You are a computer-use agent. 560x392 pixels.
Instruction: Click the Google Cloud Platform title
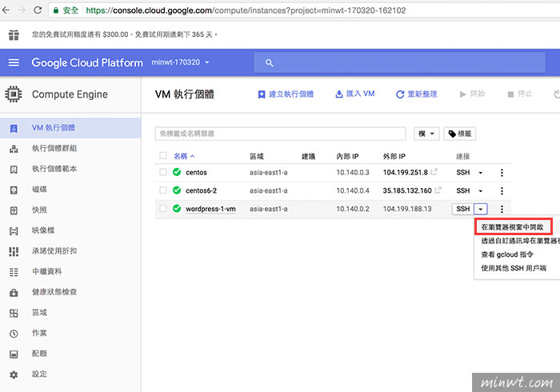[x=87, y=63]
